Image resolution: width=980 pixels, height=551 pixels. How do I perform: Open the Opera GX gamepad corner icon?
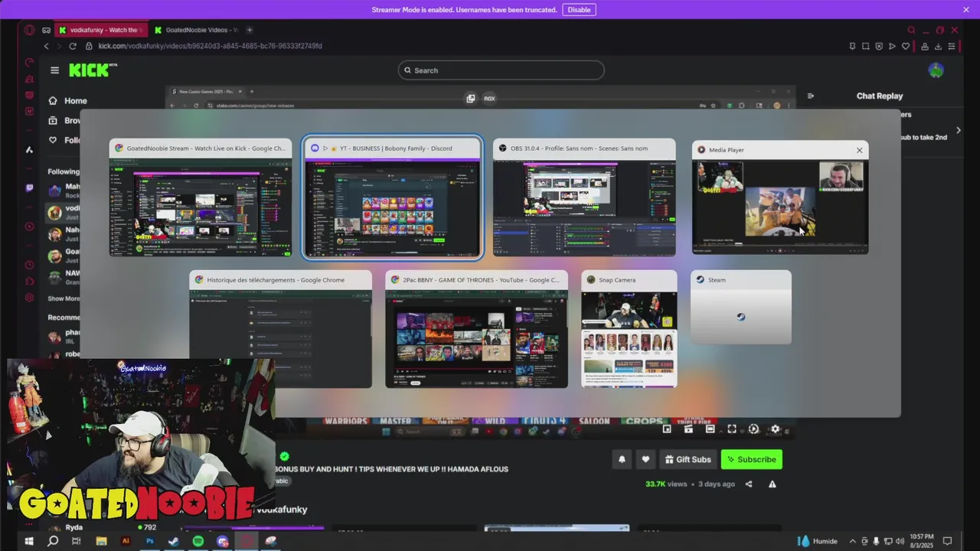click(47, 30)
